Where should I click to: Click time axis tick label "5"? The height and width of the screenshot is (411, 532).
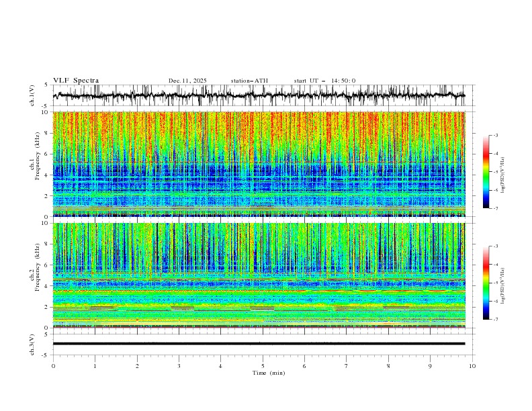pyautogui.click(x=263, y=366)
